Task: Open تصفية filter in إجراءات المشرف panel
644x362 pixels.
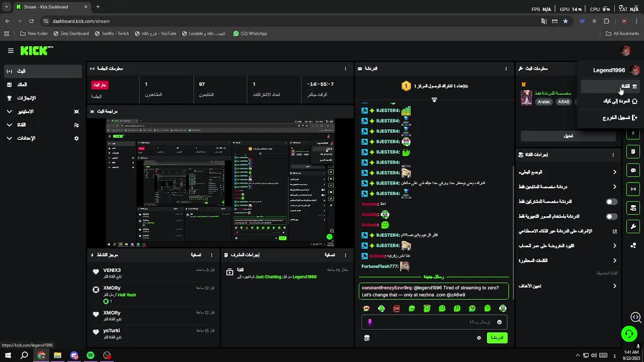Action: (330, 255)
